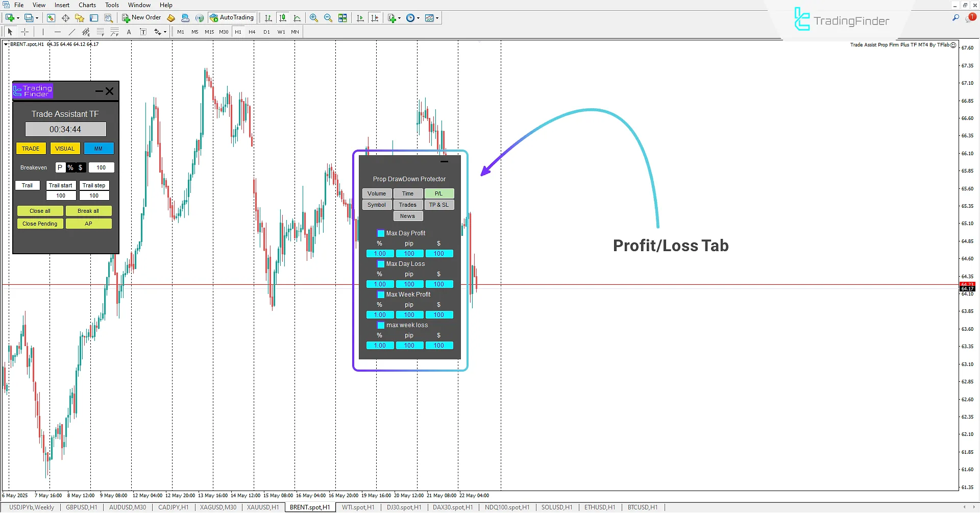Enable AutoTrading
Screen dimensions: 980x513
232,17
